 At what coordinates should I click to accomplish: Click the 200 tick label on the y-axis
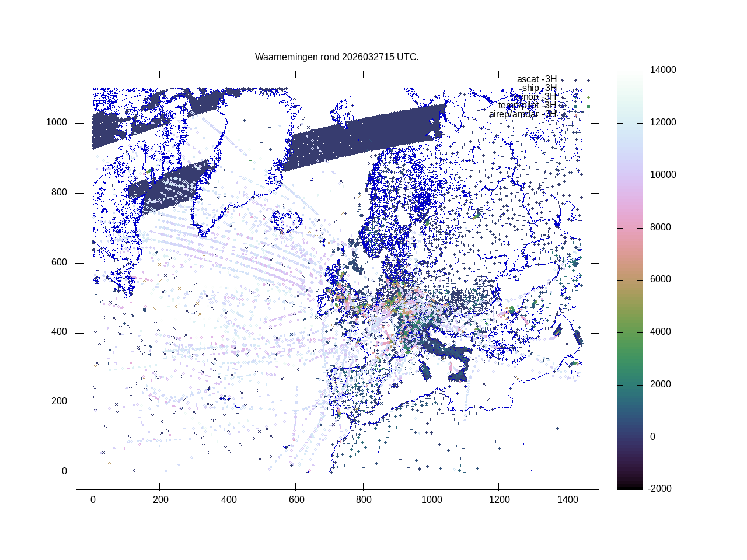pyautogui.click(x=59, y=402)
